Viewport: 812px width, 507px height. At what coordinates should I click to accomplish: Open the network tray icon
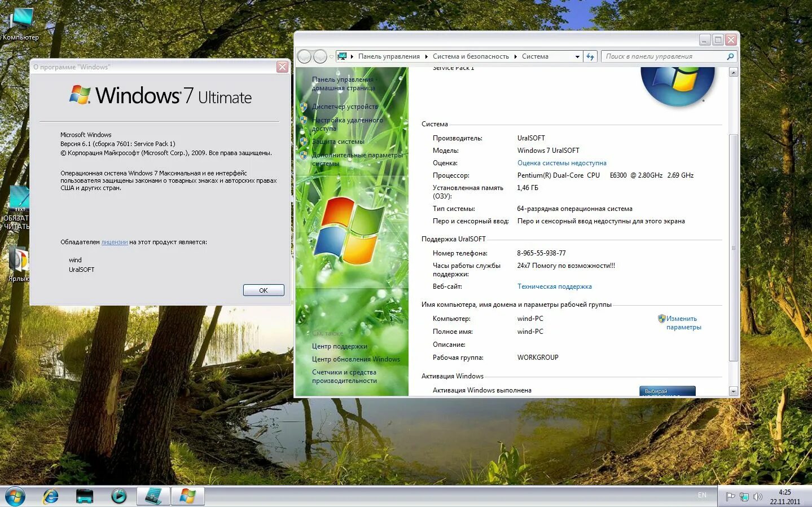tap(744, 497)
